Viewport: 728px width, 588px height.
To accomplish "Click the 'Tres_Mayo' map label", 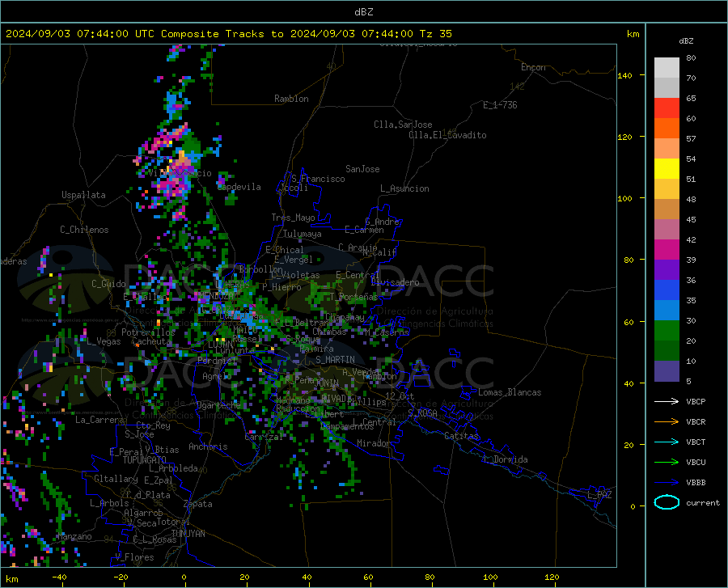I will coord(293,218).
